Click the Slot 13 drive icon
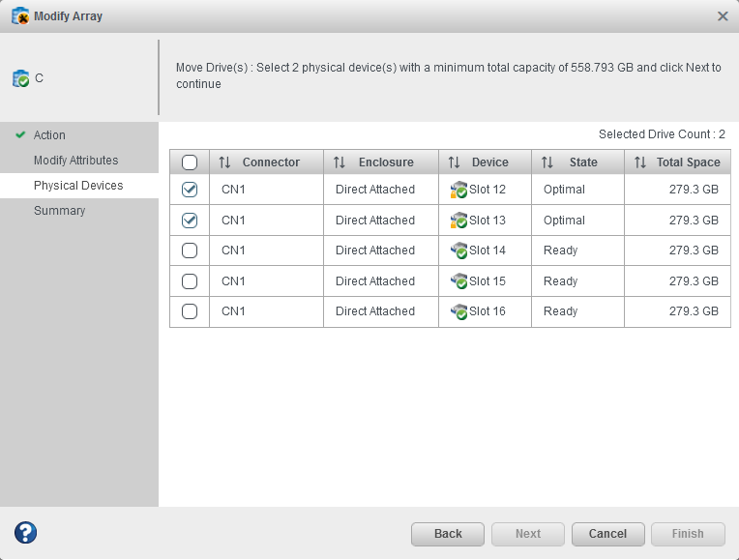Image resolution: width=739 pixels, height=560 pixels. pos(458,221)
